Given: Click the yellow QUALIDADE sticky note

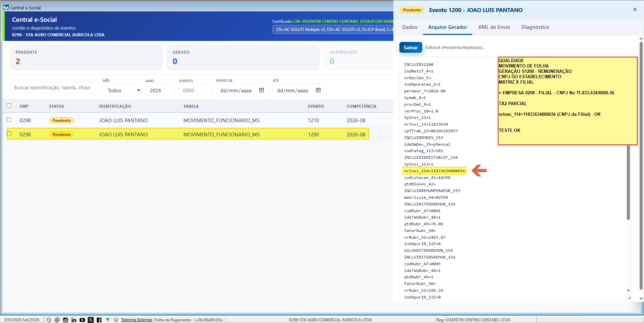Looking at the screenshot, I should 567,101.
